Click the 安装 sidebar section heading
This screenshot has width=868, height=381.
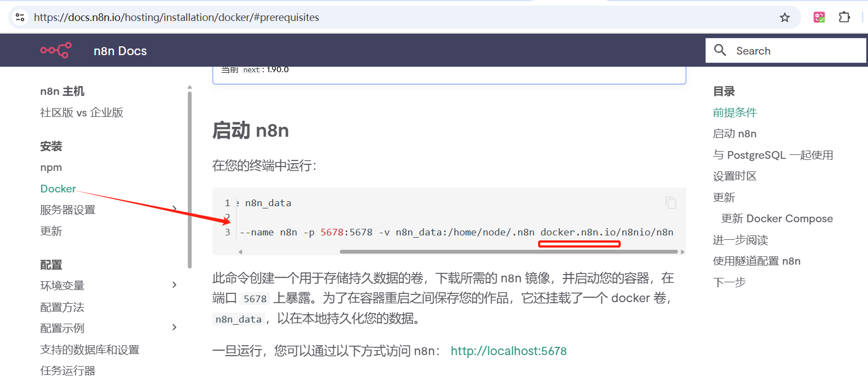[x=51, y=146]
